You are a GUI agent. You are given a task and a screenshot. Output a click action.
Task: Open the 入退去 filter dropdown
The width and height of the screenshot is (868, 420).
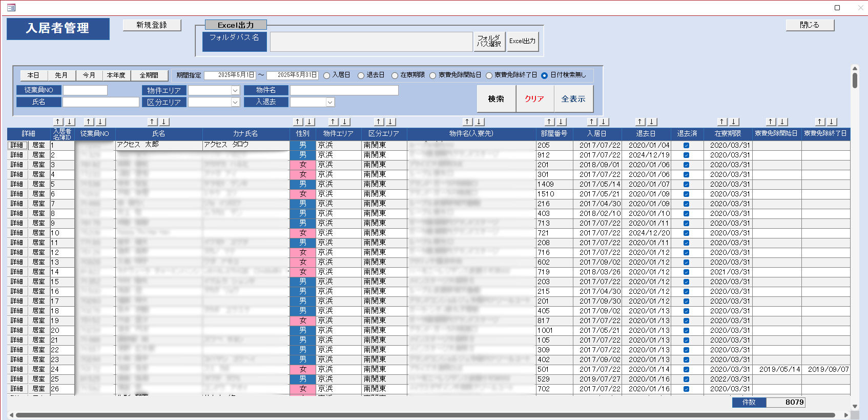330,102
